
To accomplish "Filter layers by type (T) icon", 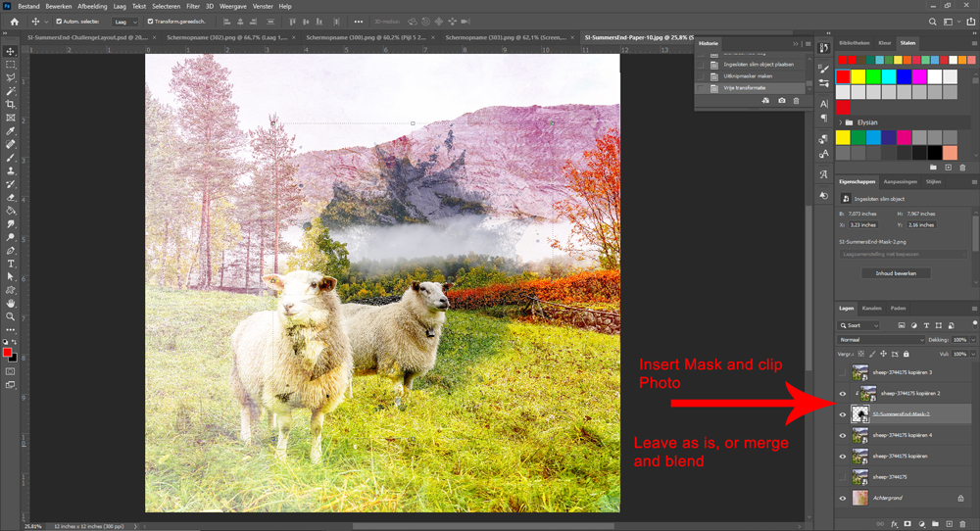I will pyautogui.click(x=926, y=325).
